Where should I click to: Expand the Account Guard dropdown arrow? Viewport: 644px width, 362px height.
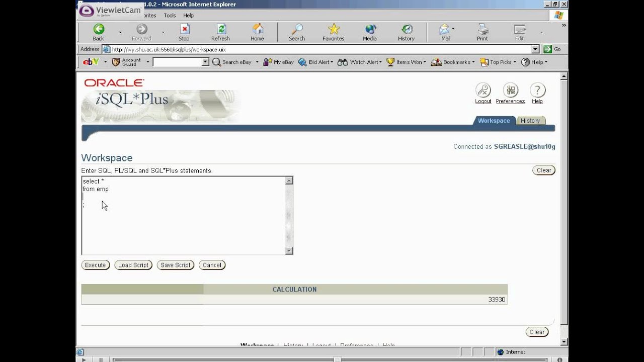coord(148,62)
